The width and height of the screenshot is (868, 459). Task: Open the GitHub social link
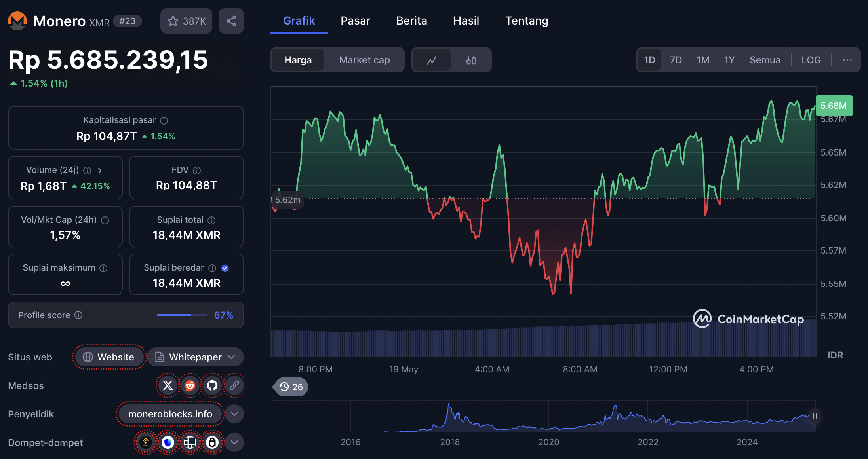pyautogui.click(x=212, y=385)
